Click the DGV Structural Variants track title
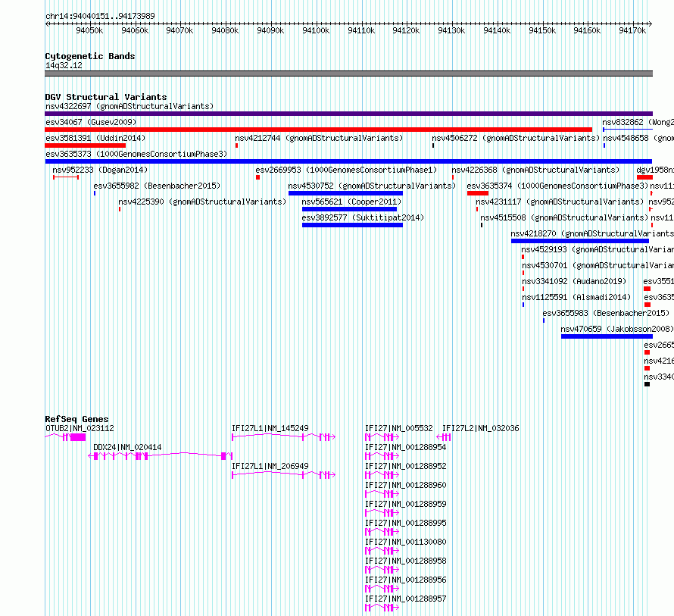This screenshot has height=616, width=674. [106, 97]
